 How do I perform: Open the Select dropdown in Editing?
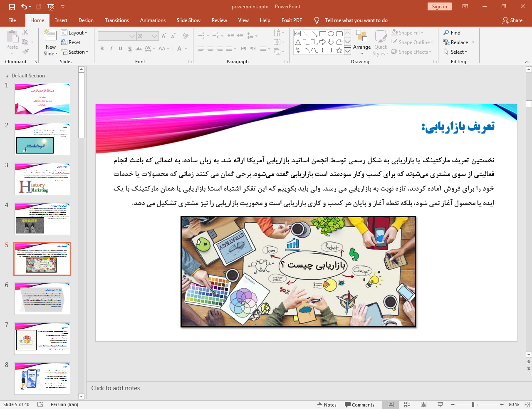point(456,52)
